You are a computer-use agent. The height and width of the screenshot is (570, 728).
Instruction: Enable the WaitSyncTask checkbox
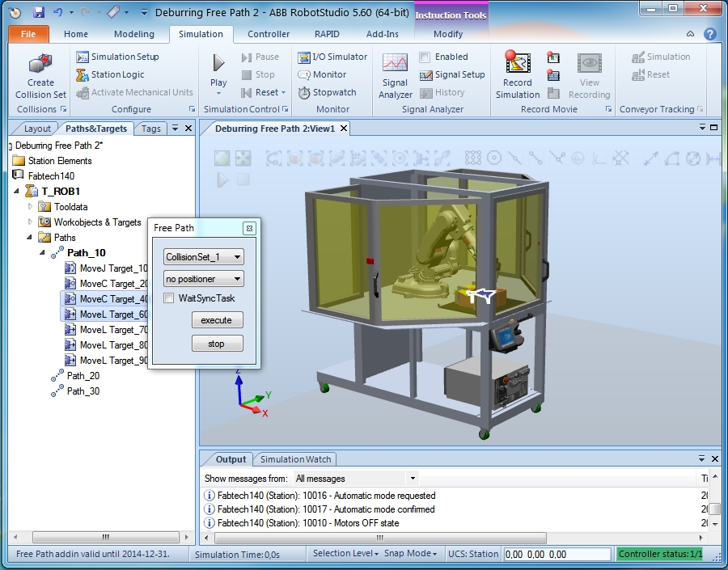(x=169, y=298)
